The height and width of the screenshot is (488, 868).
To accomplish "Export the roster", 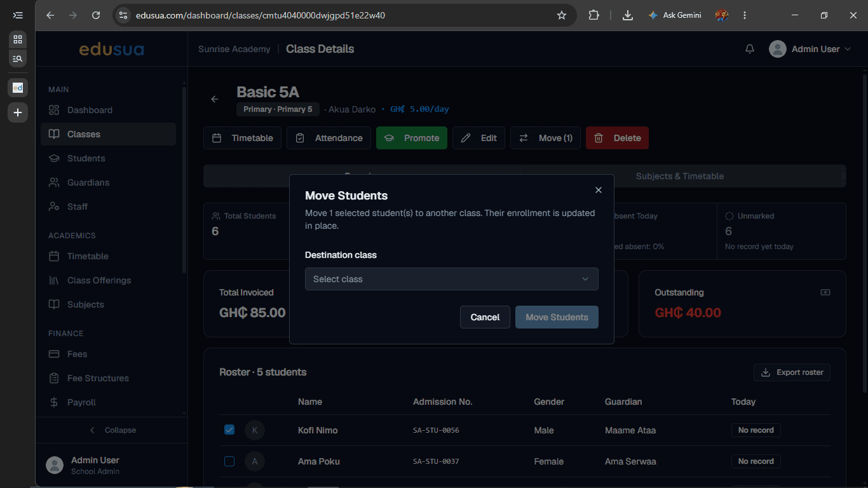I will pos(792,372).
